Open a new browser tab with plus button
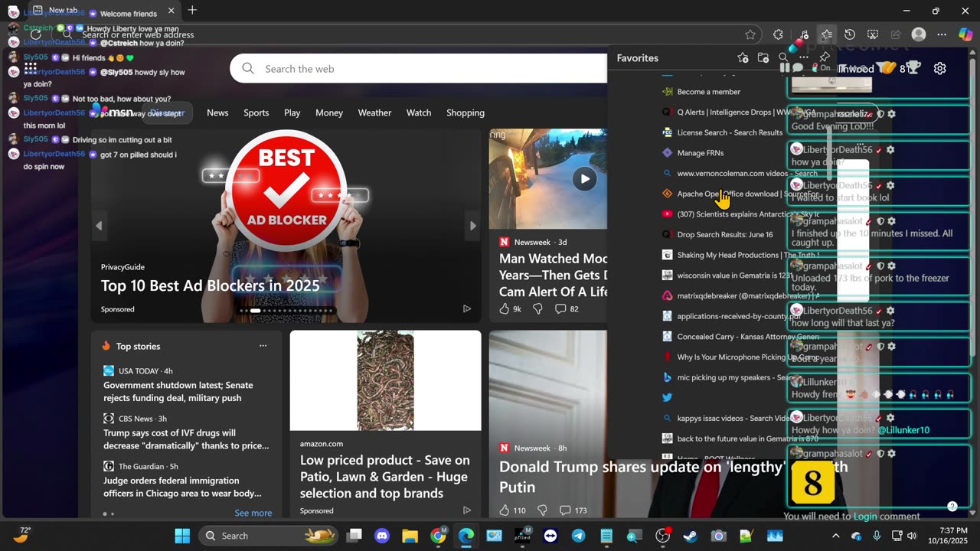 [x=192, y=11]
